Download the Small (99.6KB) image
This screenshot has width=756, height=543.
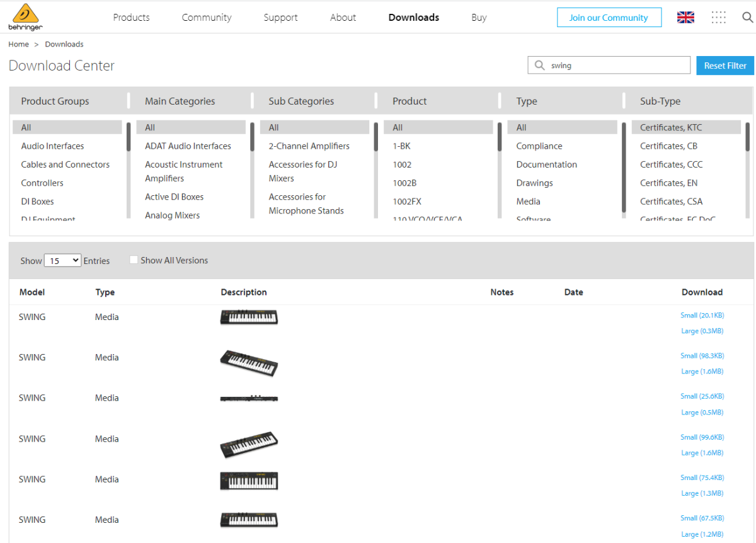(x=702, y=437)
